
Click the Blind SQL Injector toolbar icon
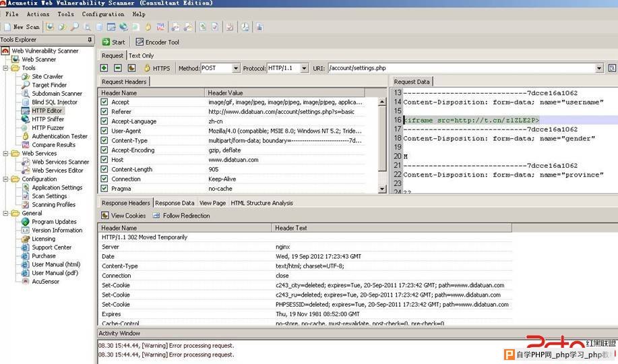point(99,27)
